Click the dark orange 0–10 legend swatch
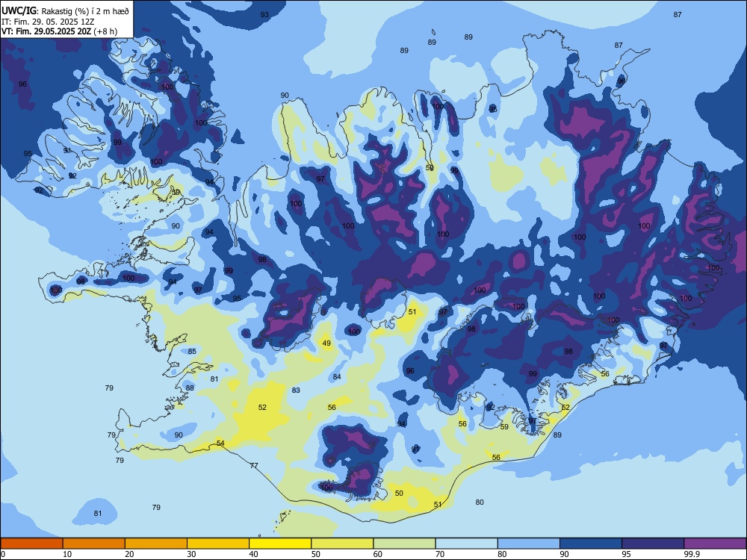Image resolution: width=747 pixels, height=560 pixels. tap(31, 544)
